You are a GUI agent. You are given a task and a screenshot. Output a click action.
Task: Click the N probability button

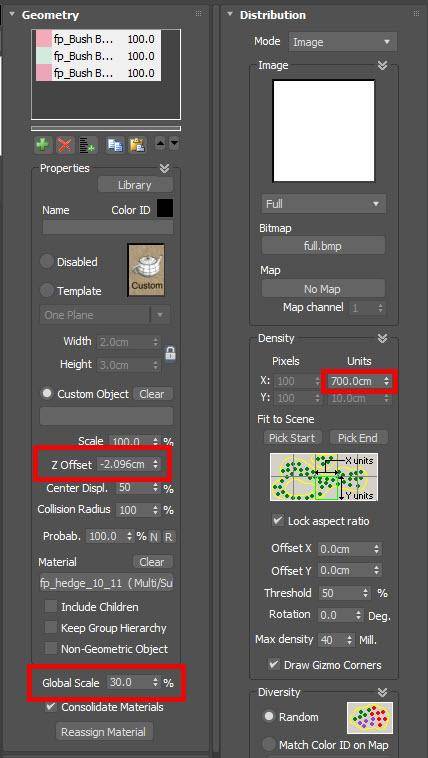click(x=154, y=537)
